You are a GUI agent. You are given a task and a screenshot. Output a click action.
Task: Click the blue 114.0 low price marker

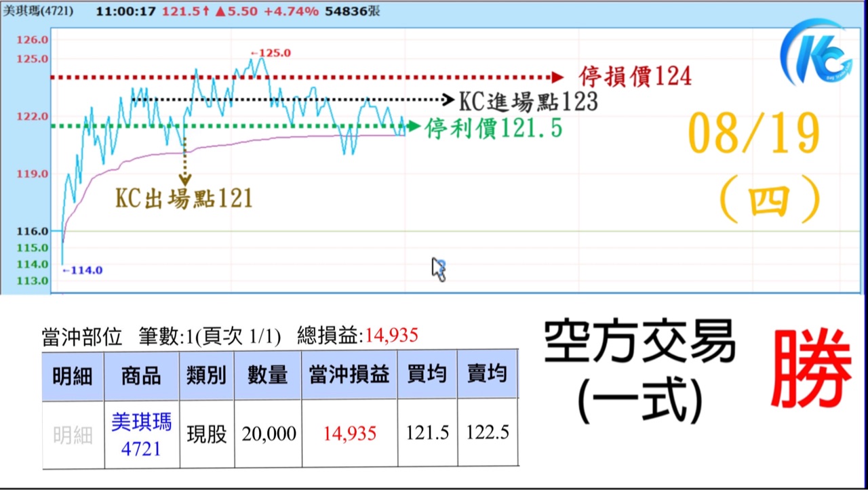pyautogui.click(x=82, y=270)
